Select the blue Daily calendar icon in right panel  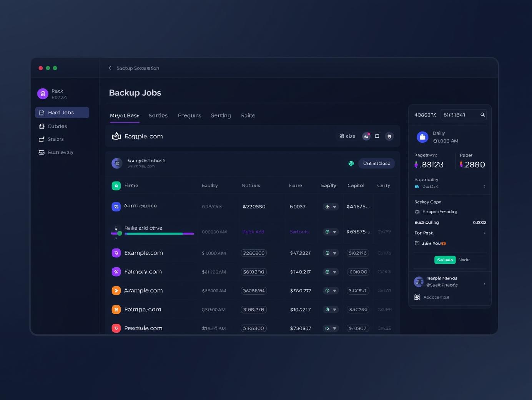(422, 137)
